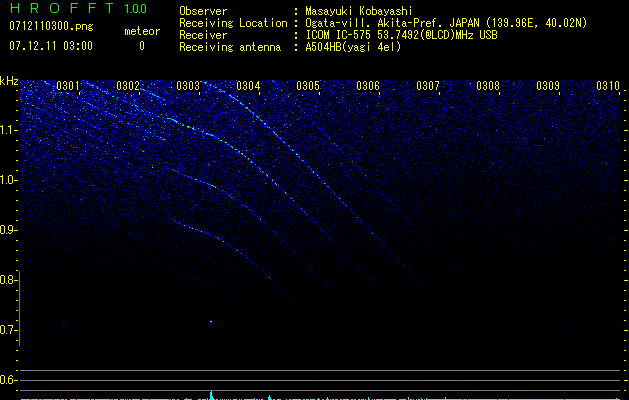
Task: Click the 0302 time marker
Action: tap(128, 86)
